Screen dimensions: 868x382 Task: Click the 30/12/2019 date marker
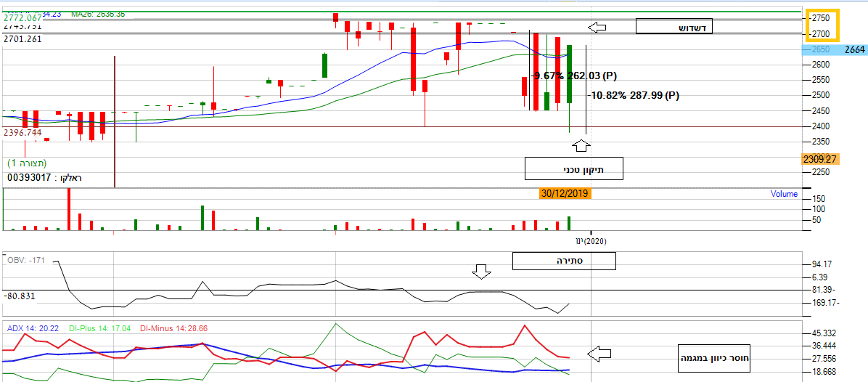click(565, 193)
